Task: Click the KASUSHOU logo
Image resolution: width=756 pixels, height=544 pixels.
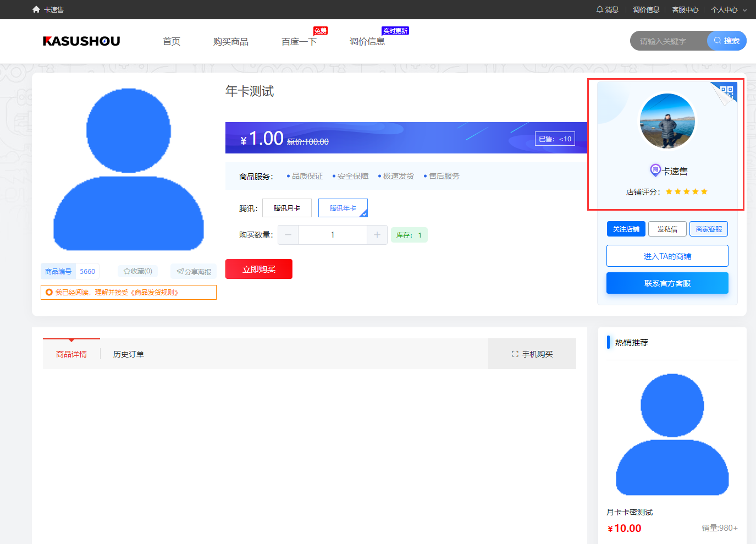Action: [x=81, y=41]
